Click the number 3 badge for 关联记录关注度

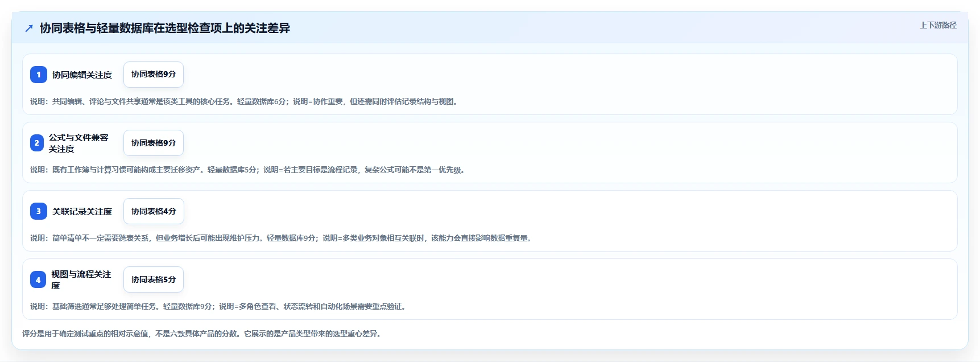[39, 211]
